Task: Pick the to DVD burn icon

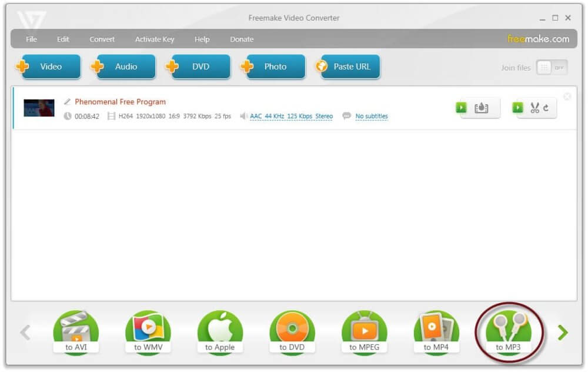Action: (292, 332)
